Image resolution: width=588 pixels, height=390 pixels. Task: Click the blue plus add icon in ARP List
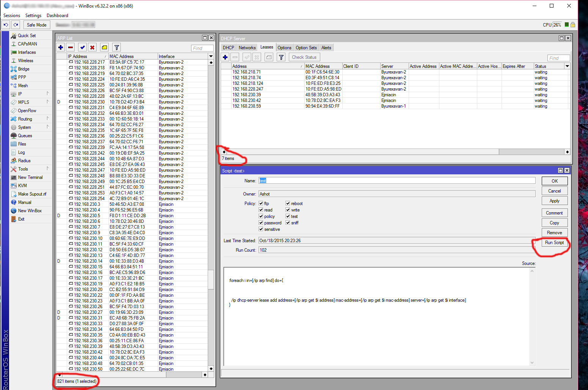pyautogui.click(x=61, y=47)
